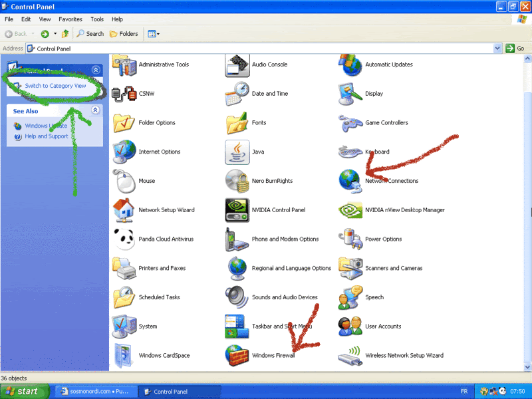Toggle the Folders pane button
Viewport: 532px width, 399px height.
124,34
